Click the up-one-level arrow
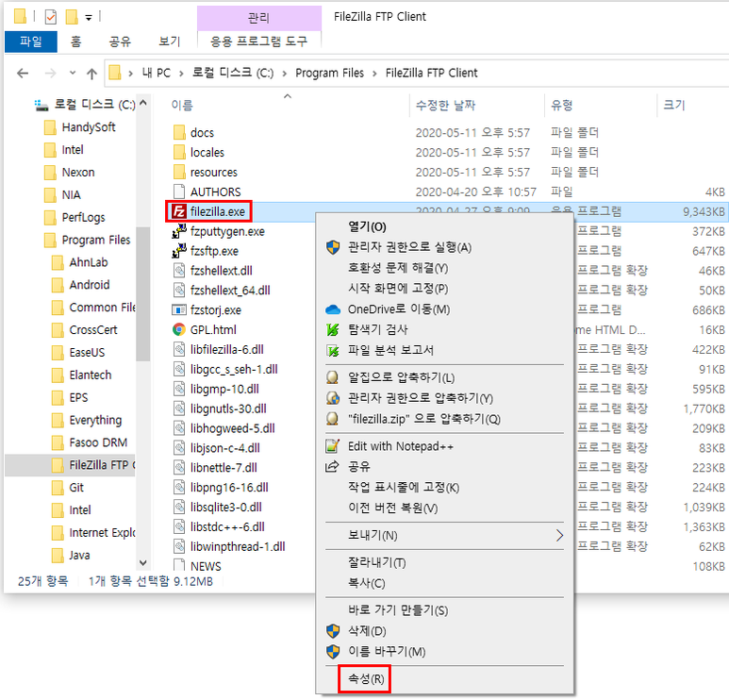 click(91, 74)
